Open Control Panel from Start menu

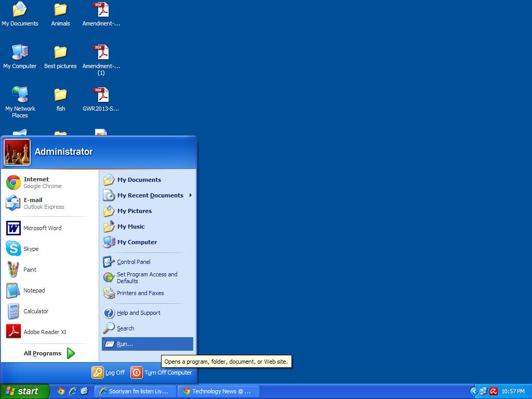tap(148, 262)
